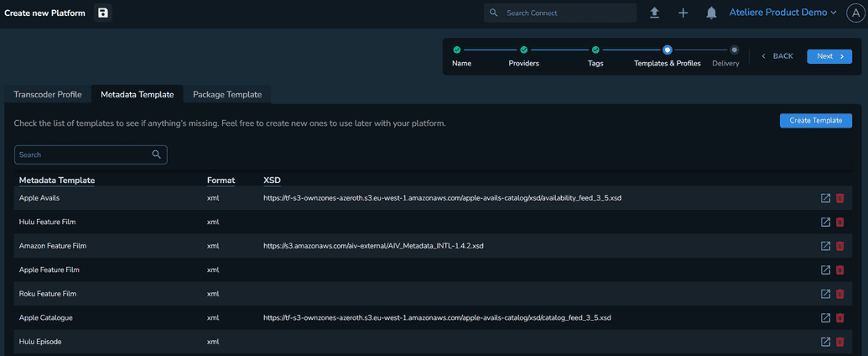Image resolution: width=868 pixels, height=356 pixels.
Task: Open the Amazon Feature Film template
Action: click(825, 246)
